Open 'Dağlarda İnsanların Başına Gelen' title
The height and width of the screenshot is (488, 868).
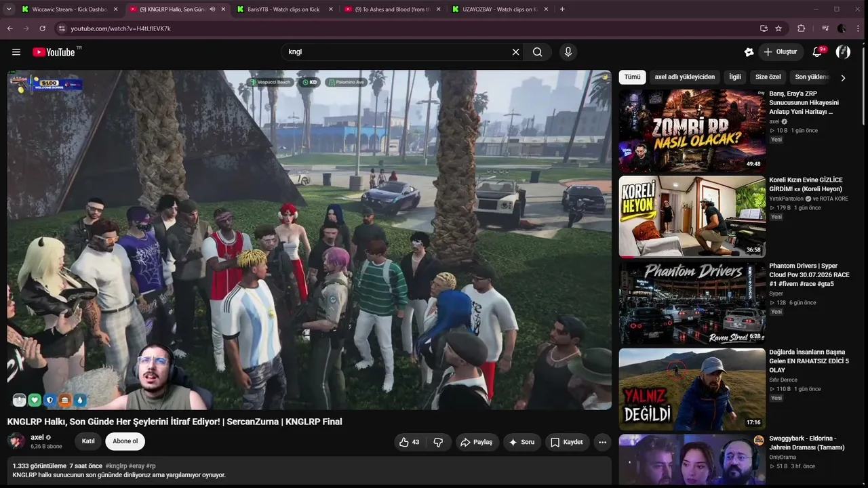(x=808, y=361)
